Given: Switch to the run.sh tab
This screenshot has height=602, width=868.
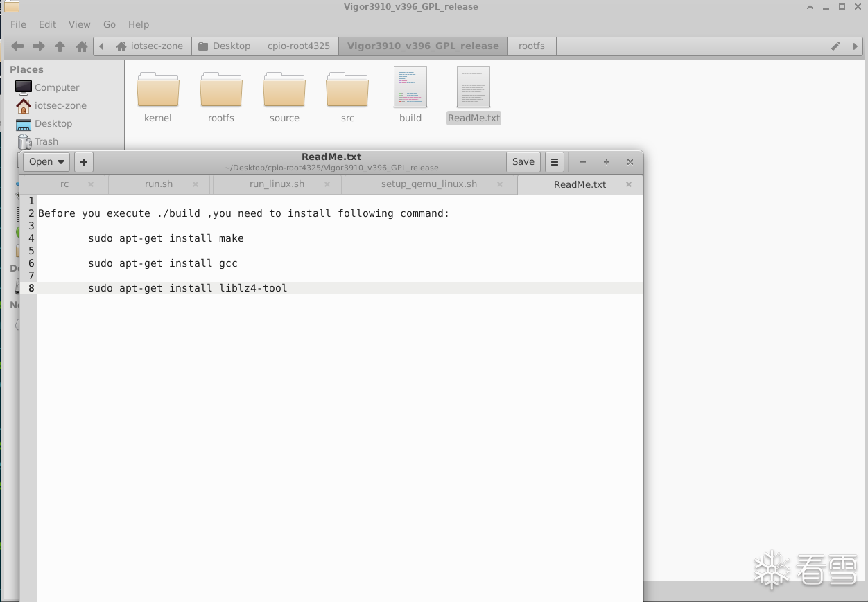Looking at the screenshot, I should [159, 184].
